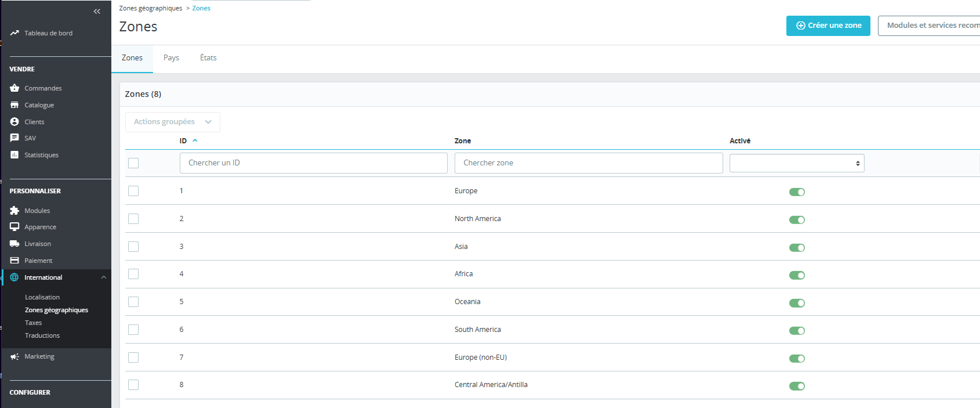Click the Créer une zone button

pos(828,26)
